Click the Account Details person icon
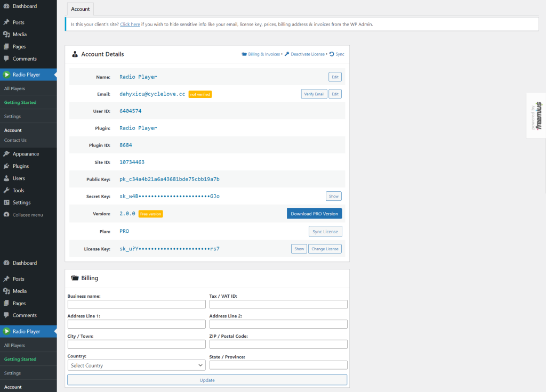The height and width of the screenshot is (392, 546). coord(75,54)
